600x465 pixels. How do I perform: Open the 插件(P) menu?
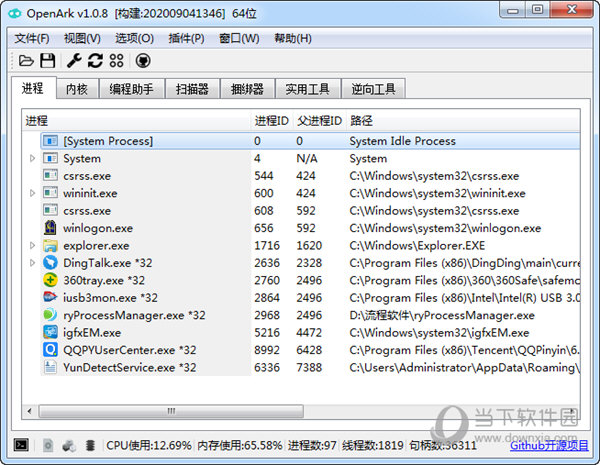click(x=186, y=38)
